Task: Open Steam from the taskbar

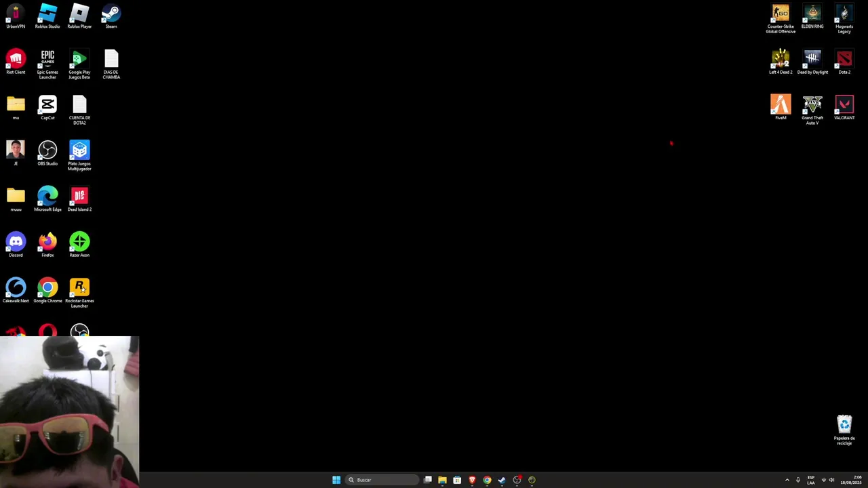Action: (502, 480)
